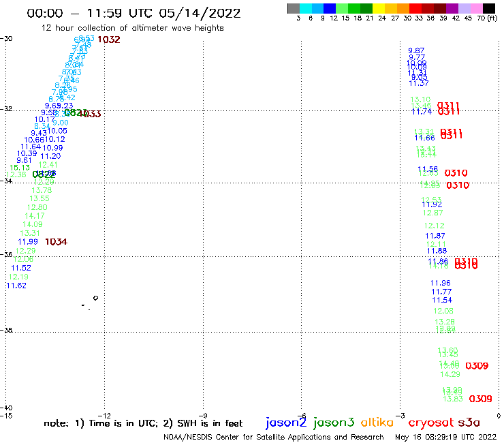Click wave height value 9.61
504x443 pixels.
24,160
